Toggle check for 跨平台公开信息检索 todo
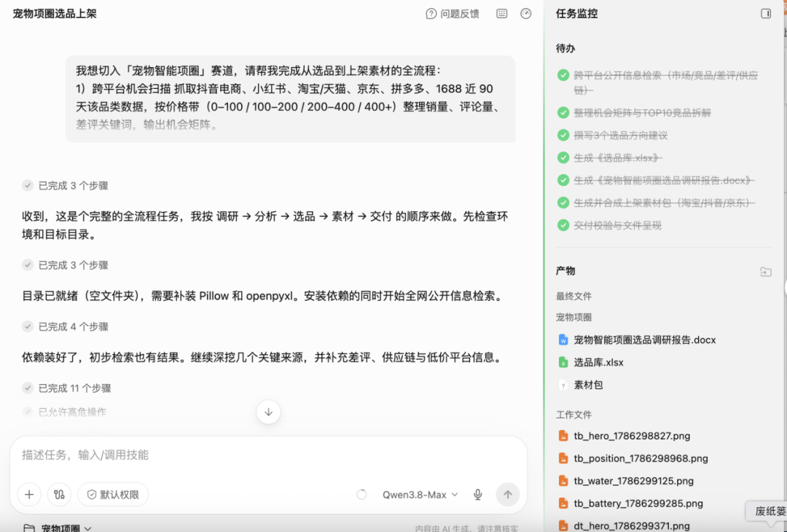Image resolution: width=787 pixels, height=532 pixels. pyautogui.click(x=563, y=75)
